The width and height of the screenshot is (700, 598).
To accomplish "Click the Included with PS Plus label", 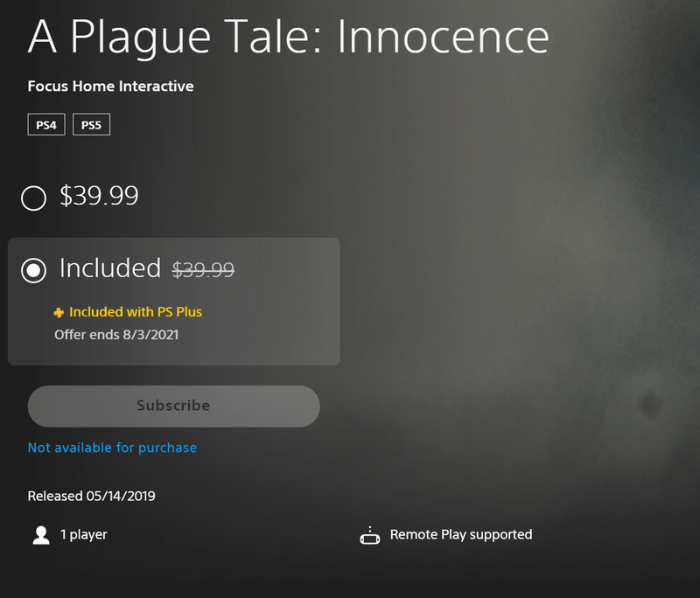I will pyautogui.click(x=136, y=312).
